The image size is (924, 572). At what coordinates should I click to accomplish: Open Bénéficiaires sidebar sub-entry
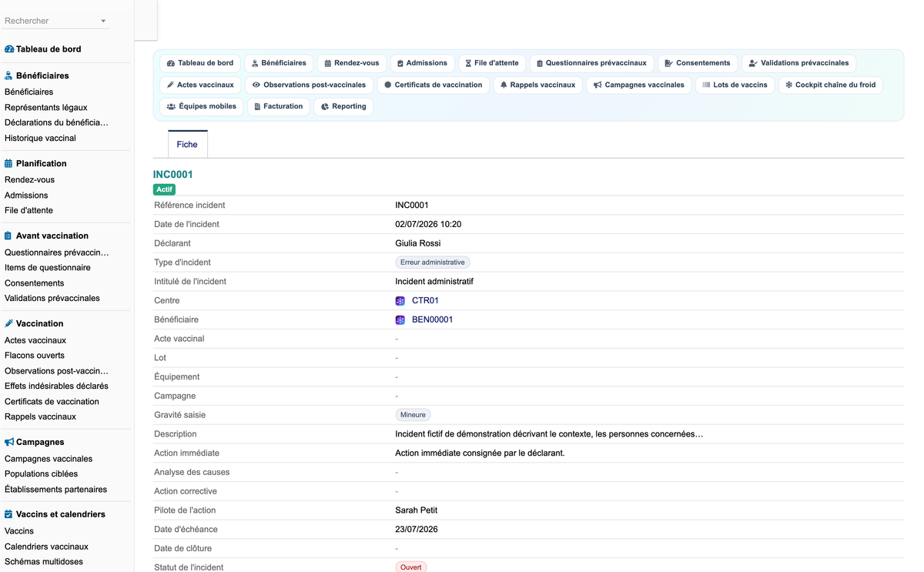pos(28,92)
